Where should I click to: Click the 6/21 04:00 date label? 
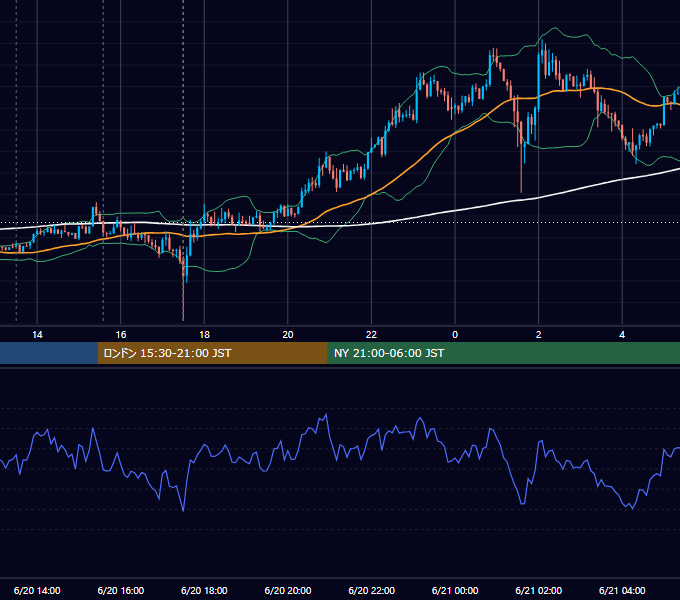pos(622,590)
